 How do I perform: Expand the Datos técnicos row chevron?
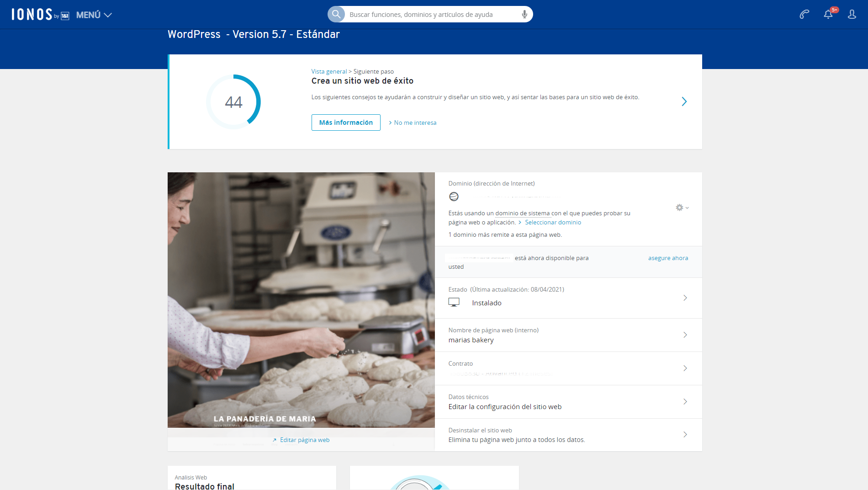click(685, 402)
